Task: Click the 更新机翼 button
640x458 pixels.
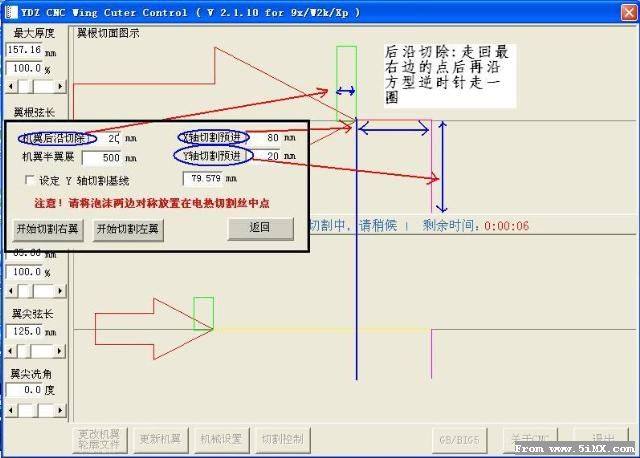Action: [160, 440]
